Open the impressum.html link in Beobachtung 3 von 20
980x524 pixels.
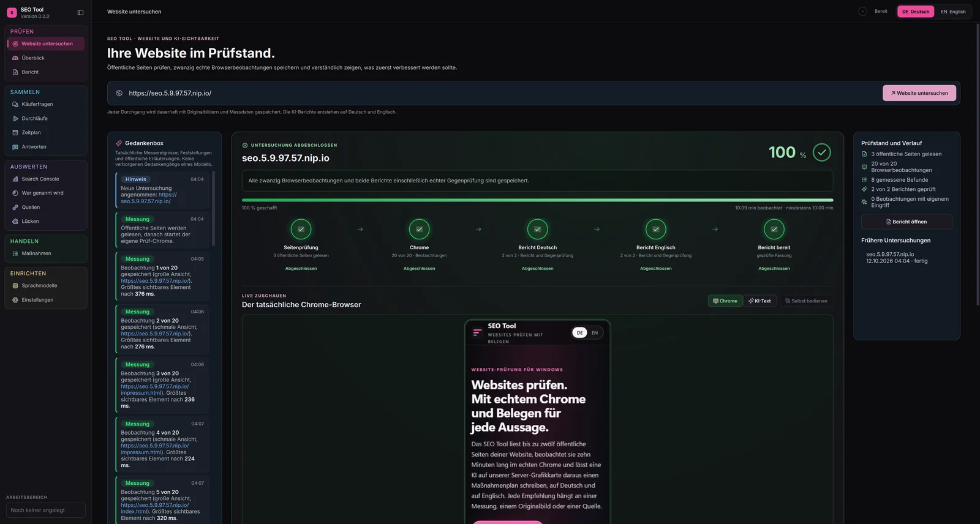(x=155, y=390)
